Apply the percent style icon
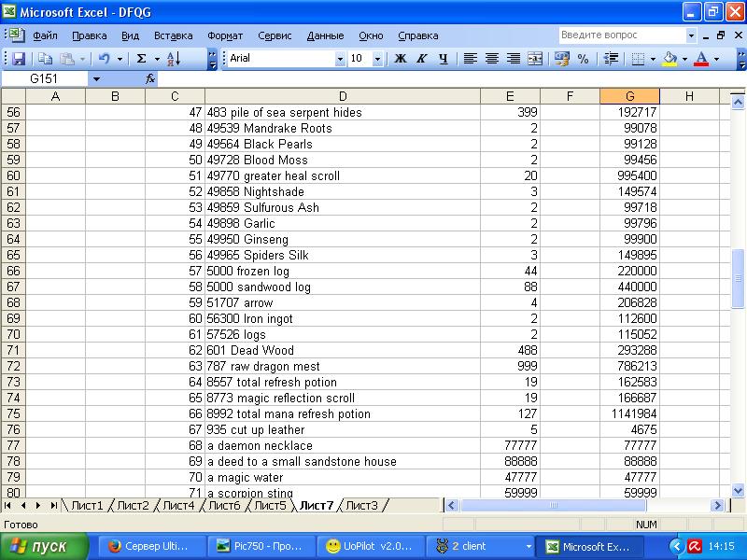This screenshot has height=560, width=747. tap(583, 59)
